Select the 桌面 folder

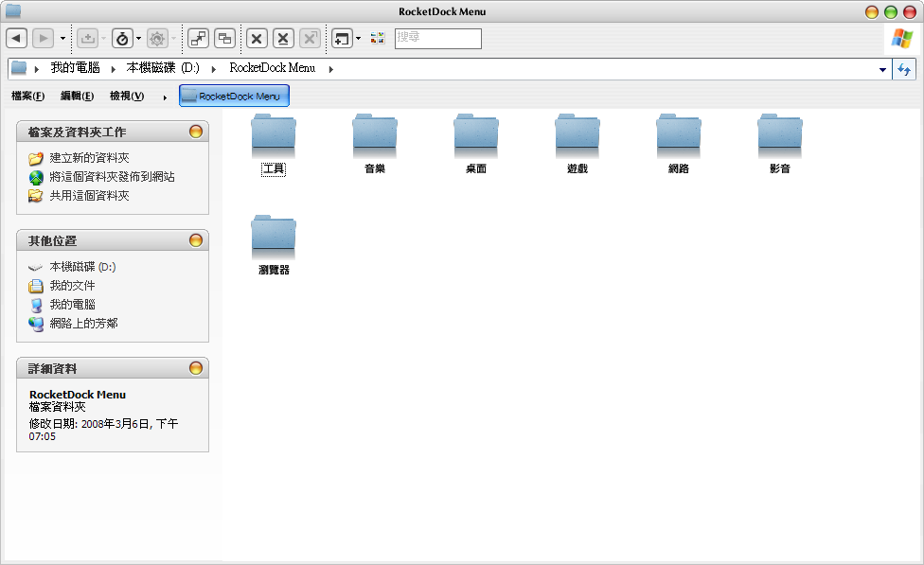pos(476,145)
